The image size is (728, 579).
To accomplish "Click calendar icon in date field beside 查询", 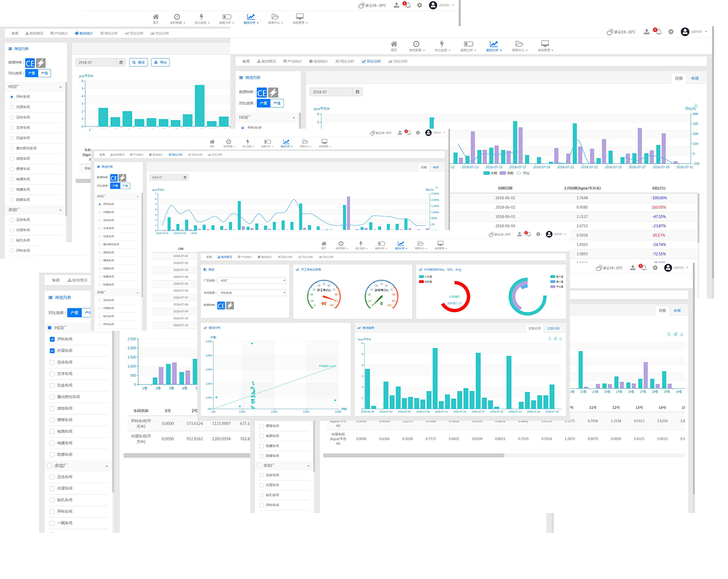I will [121, 62].
